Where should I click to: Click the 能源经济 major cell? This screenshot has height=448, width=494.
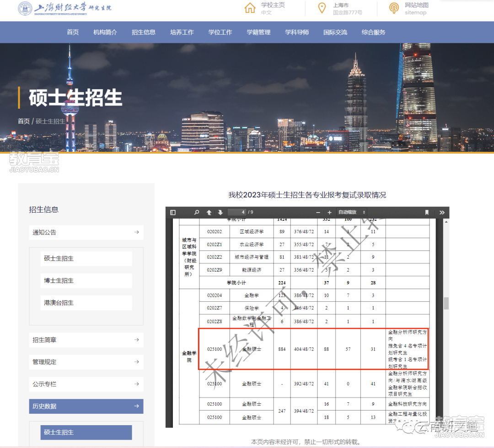point(252,270)
